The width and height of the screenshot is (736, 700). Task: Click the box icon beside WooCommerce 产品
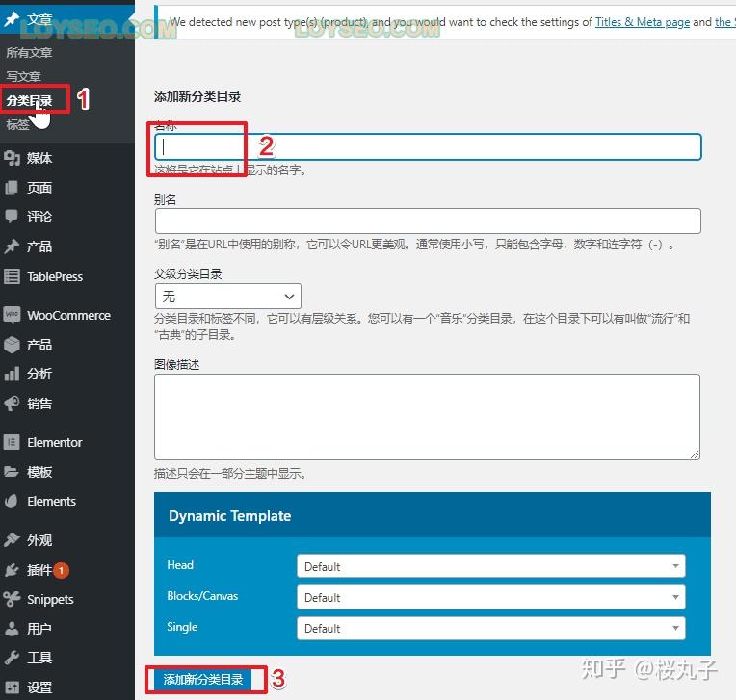12,345
